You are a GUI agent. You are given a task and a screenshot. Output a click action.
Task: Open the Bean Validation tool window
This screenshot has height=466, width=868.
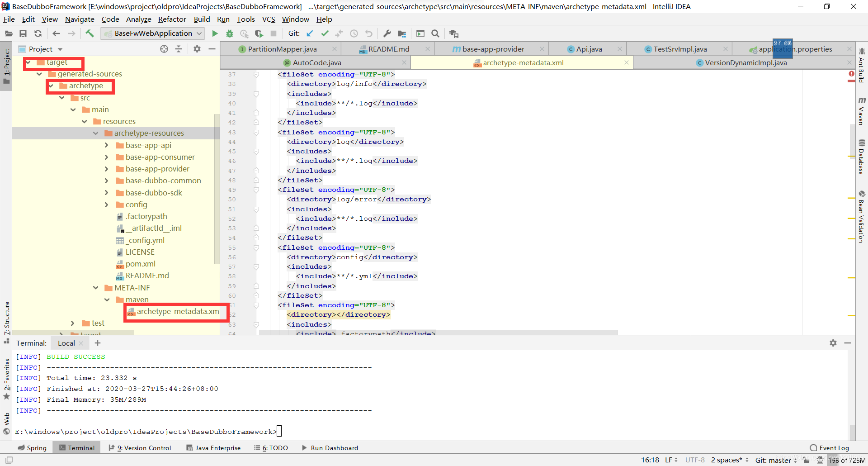[x=862, y=216]
